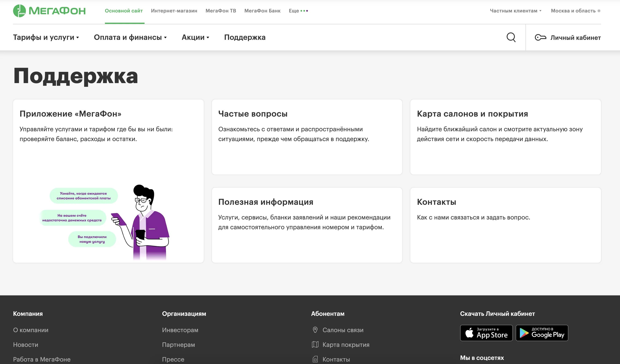Click the Абонентам footer heading
The width and height of the screenshot is (620, 364).
(328, 314)
